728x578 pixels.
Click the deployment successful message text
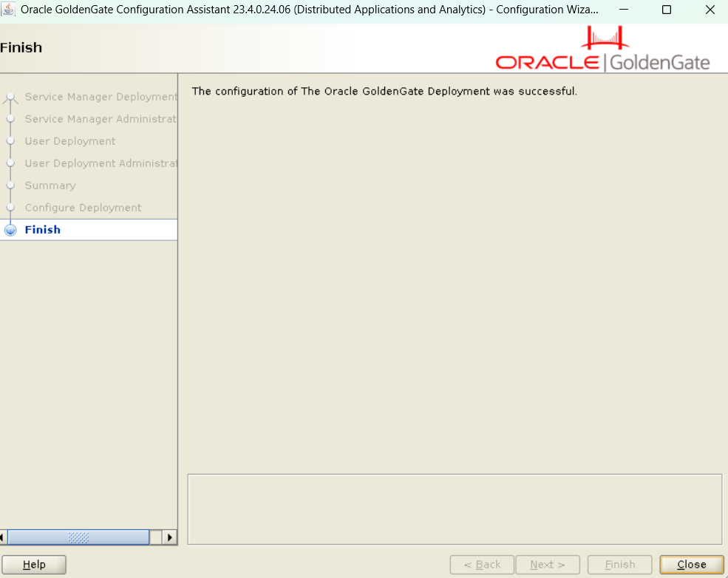tap(384, 91)
